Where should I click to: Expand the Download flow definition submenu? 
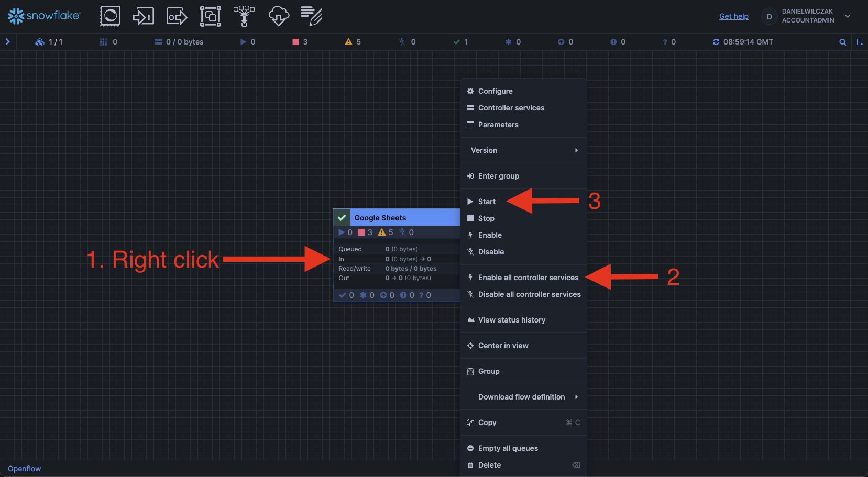523,397
